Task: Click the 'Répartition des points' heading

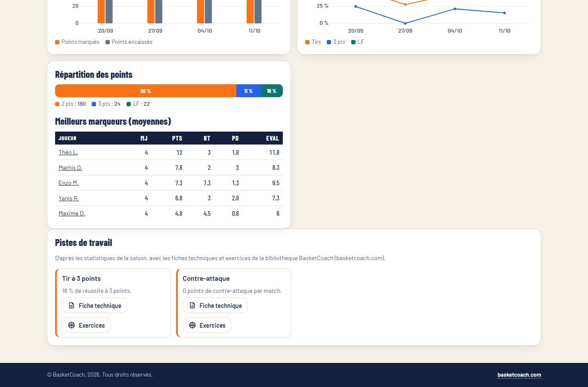Action: tap(94, 74)
